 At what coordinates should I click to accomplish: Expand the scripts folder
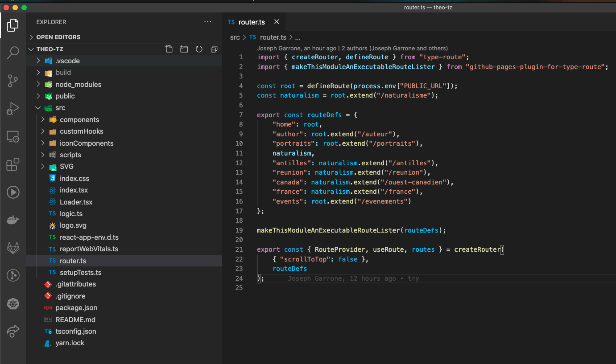[x=124, y=155]
